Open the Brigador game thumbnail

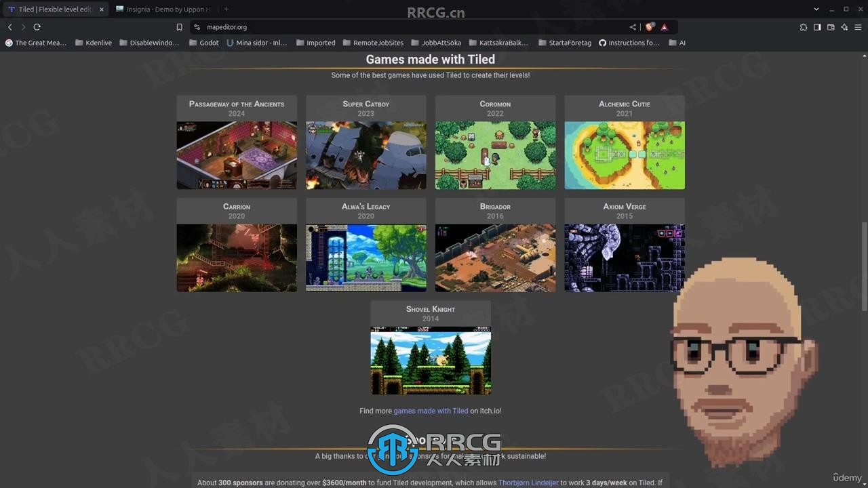495,258
